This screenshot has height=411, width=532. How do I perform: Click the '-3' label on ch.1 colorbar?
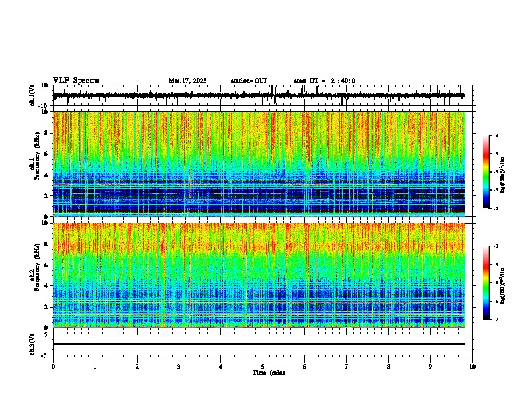(496, 136)
